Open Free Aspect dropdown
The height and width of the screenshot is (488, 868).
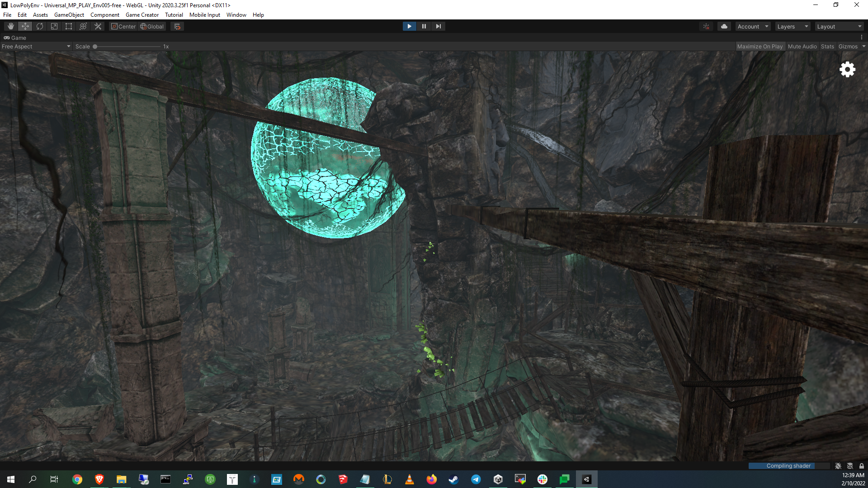point(36,46)
